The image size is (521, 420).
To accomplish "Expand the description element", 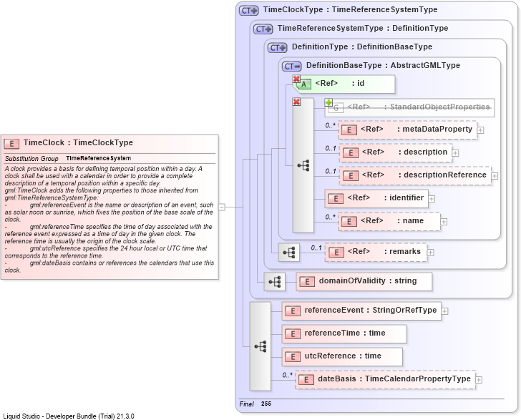I will pyautogui.click(x=456, y=153).
